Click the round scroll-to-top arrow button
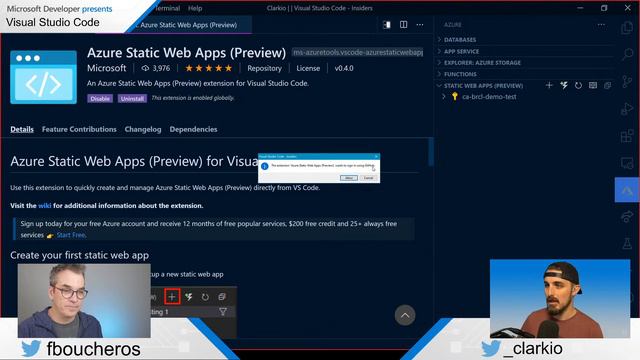 coord(405,315)
